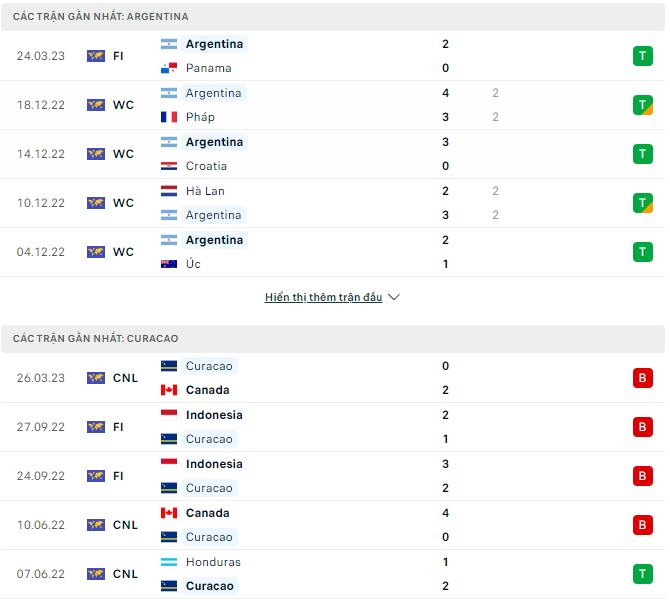This screenshot has width=670, height=600.
Task: Click the Netherlands flag beside Hà Lan
Action: [x=168, y=190]
